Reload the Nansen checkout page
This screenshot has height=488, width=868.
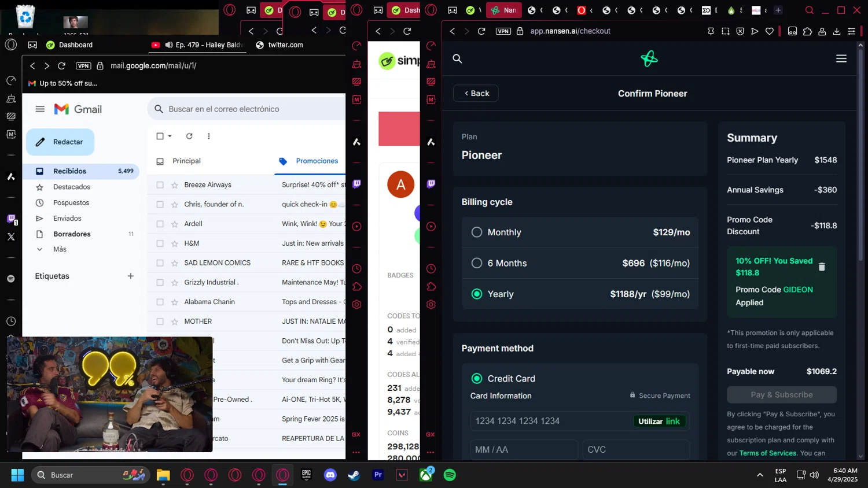(481, 31)
